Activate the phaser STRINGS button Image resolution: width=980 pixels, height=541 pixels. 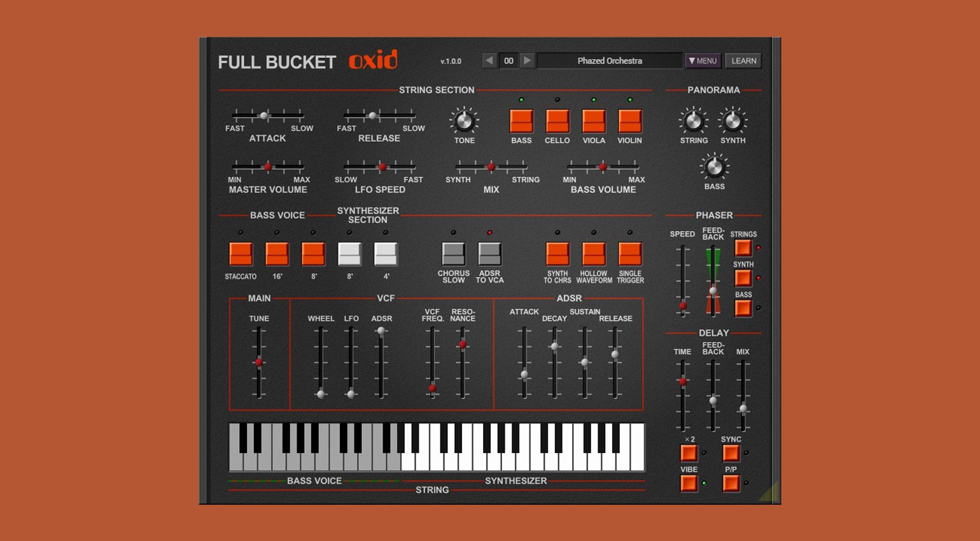pyautogui.click(x=743, y=248)
